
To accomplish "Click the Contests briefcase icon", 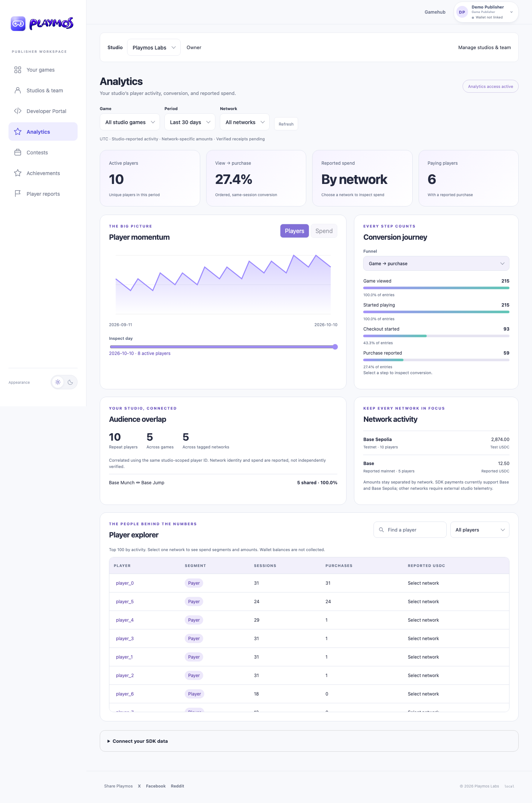I will tap(18, 153).
